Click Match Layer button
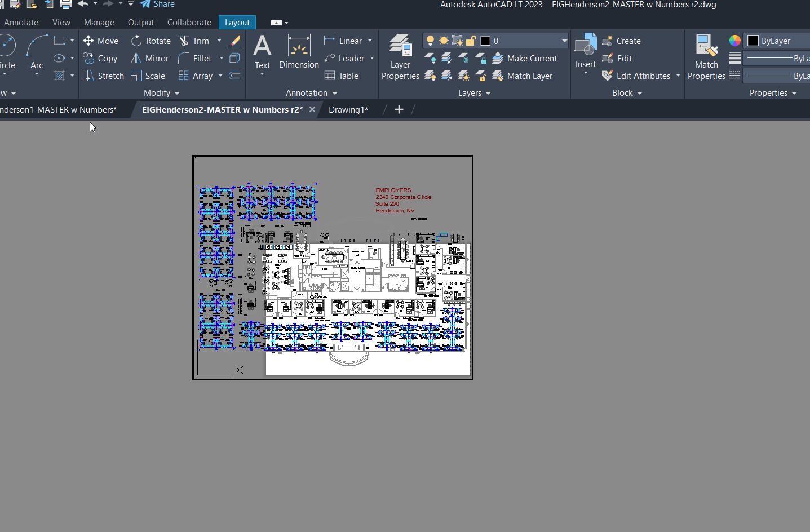The height and width of the screenshot is (532, 810). 522,76
